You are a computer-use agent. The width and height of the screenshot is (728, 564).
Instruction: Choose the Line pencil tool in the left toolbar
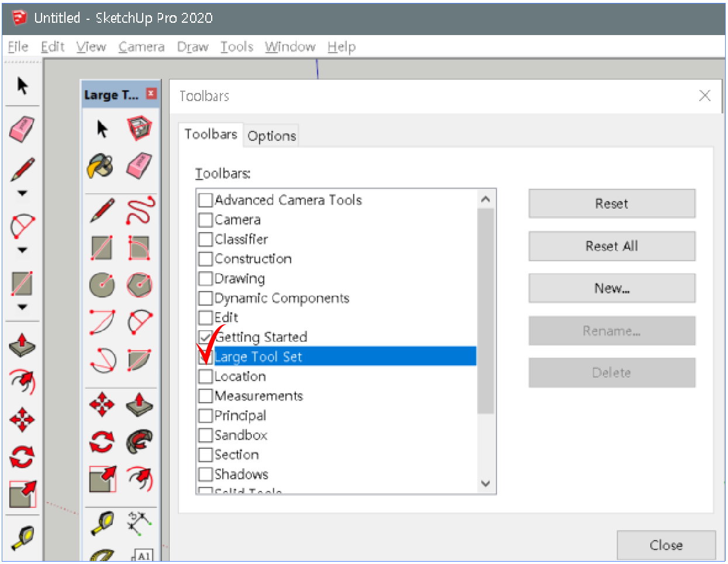pyautogui.click(x=22, y=169)
